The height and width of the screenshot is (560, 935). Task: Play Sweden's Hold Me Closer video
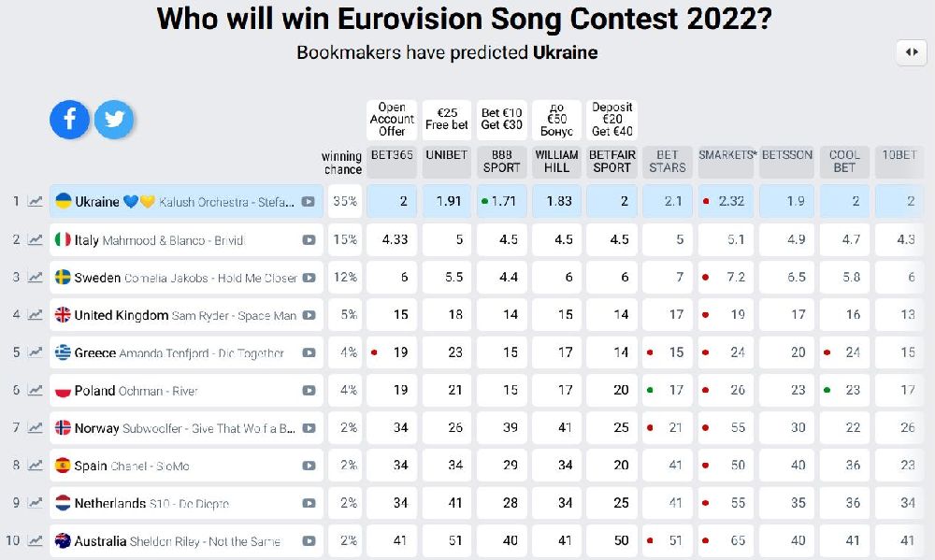pyautogui.click(x=309, y=278)
